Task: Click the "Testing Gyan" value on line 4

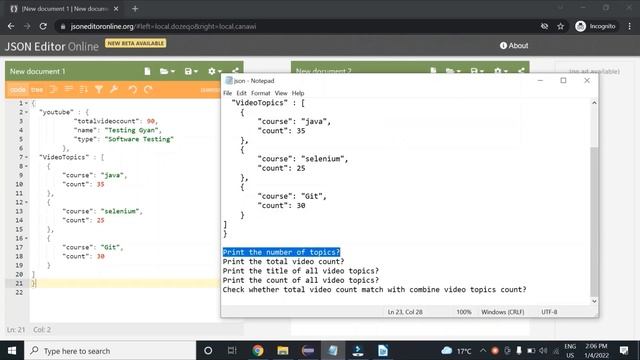Action: click(130, 130)
